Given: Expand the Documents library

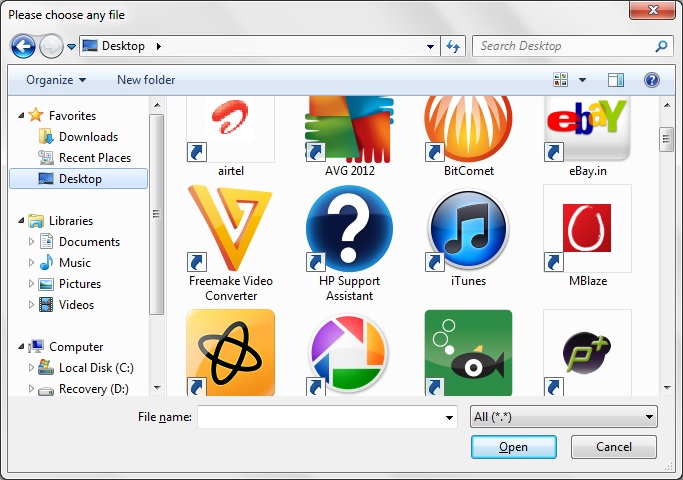Looking at the screenshot, I should pyautogui.click(x=31, y=241).
